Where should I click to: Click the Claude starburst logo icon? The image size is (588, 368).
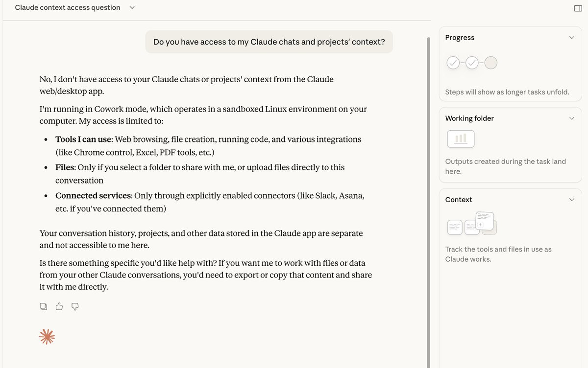(47, 337)
